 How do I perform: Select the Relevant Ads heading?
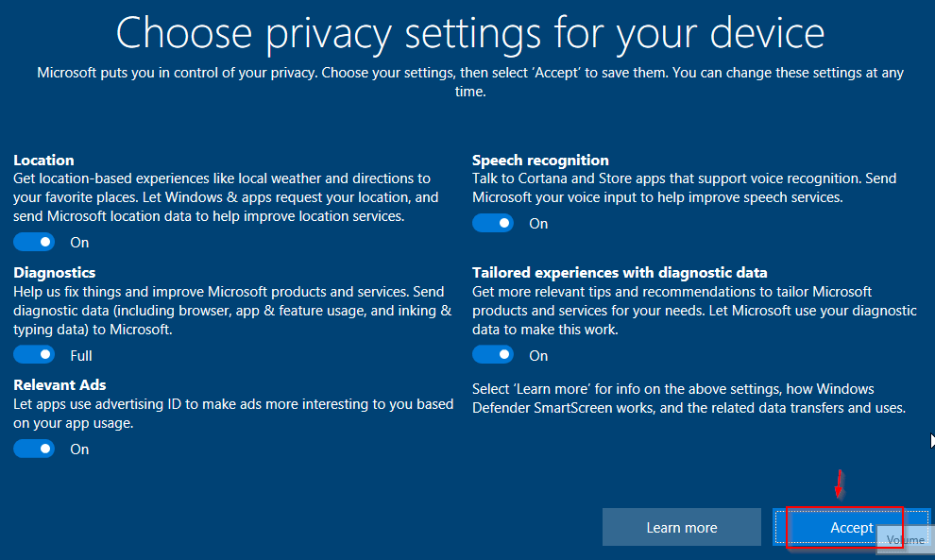click(x=59, y=384)
